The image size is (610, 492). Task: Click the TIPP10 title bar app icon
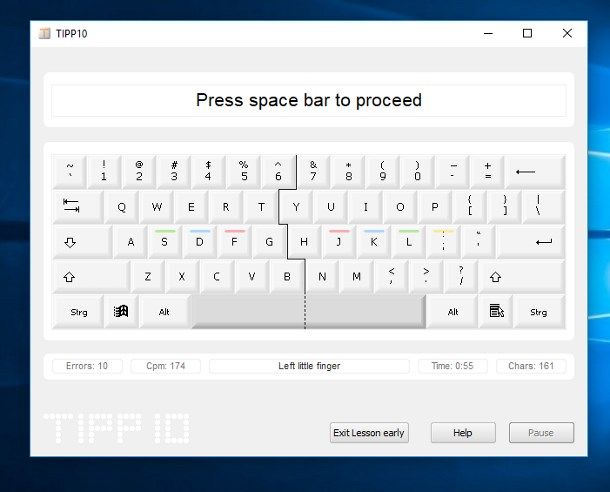[x=44, y=33]
